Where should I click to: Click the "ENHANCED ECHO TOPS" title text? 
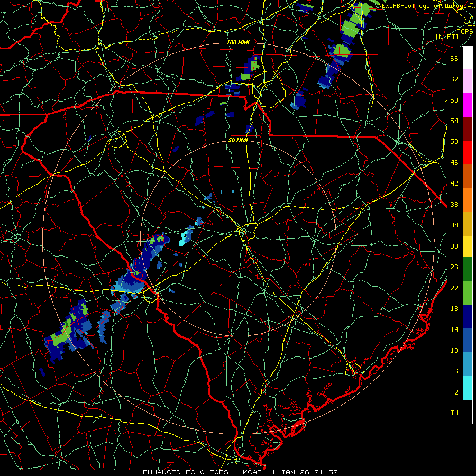coord(186,472)
